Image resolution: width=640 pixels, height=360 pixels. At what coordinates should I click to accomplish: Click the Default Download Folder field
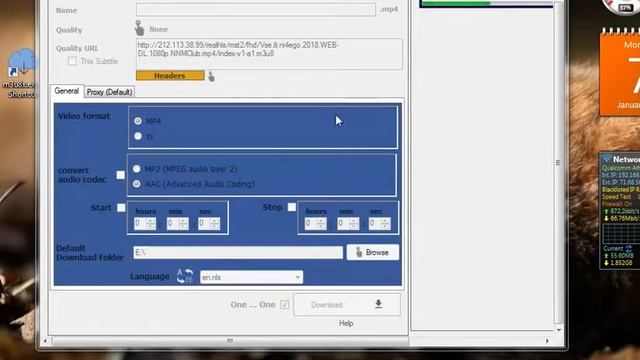(x=238, y=252)
